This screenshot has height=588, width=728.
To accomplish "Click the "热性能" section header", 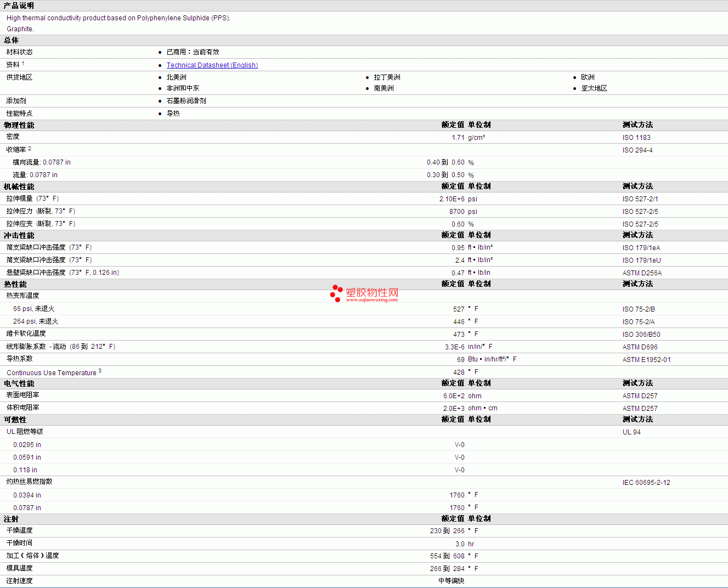I will coord(15,284).
